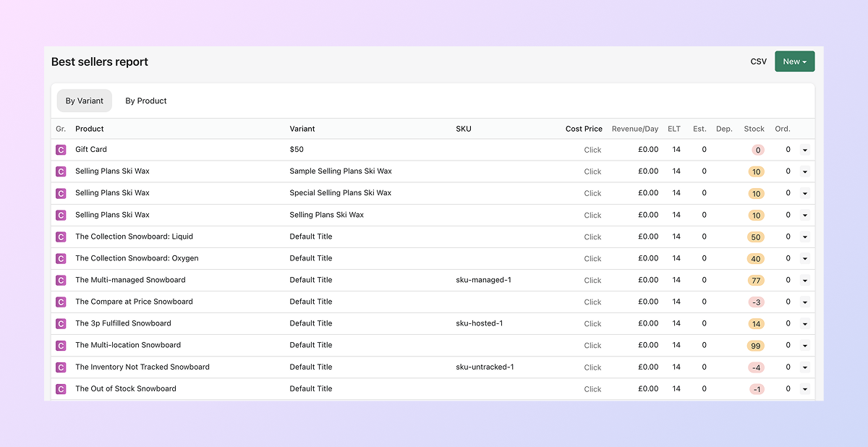Viewport: 868px width, 447px height.
Task: Click stock badge 99 for Multi-location Snowboard
Action: coord(756,346)
